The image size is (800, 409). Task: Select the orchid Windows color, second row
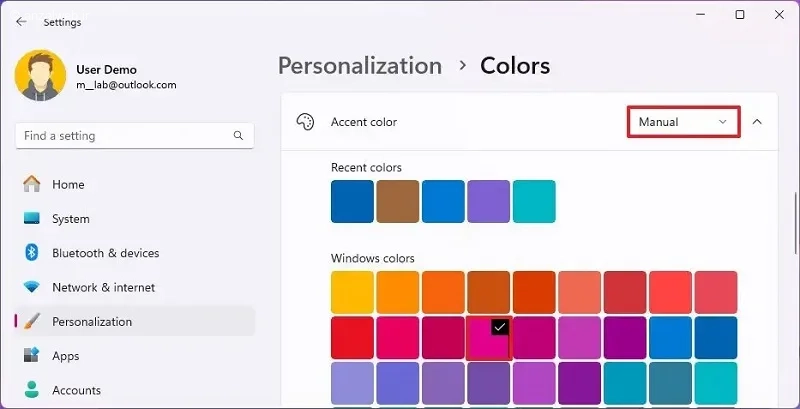pyautogui.click(x=580, y=338)
